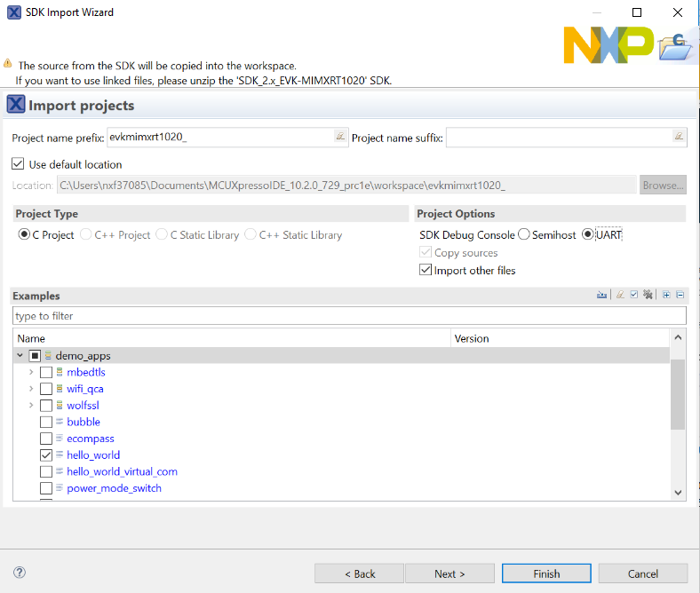Click the import icon in Examples toolbar
The height and width of the screenshot is (593, 700).
pos(601,296)
